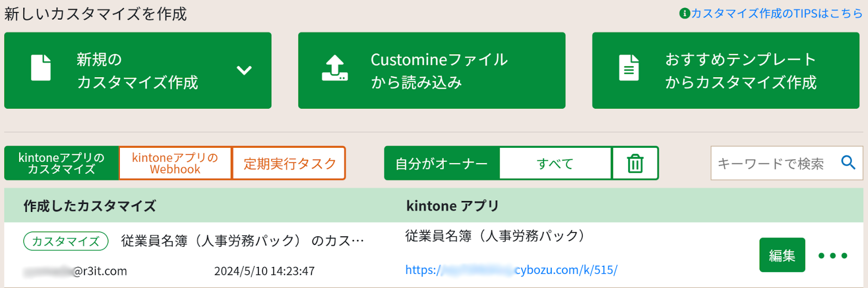Click the template document icon on the おすすめテンプレート button

629,68
